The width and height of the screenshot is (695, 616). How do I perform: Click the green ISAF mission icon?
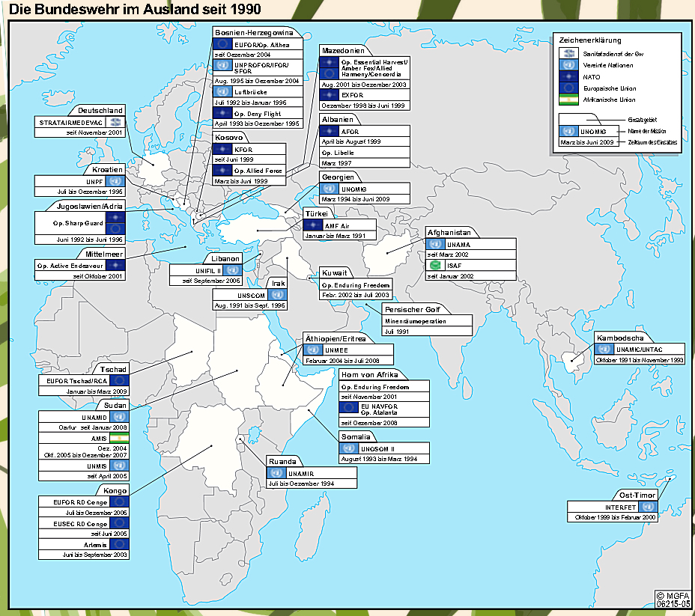coord(435,265)
